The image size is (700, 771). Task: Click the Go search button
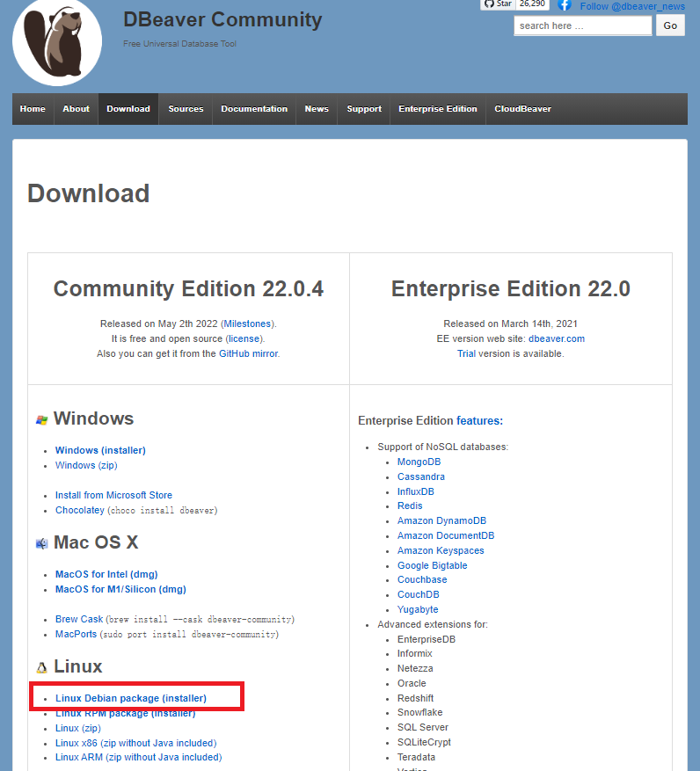point(670,25)
